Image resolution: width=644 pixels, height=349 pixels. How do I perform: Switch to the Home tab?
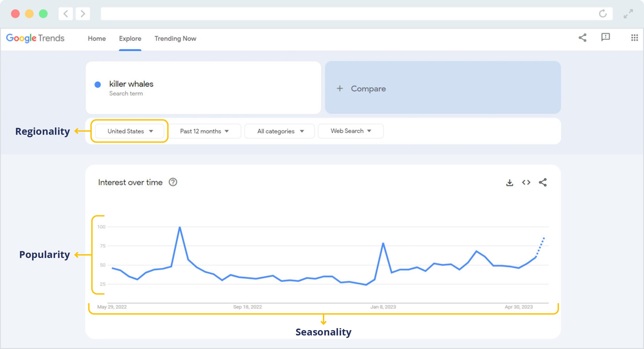(97, 38)
